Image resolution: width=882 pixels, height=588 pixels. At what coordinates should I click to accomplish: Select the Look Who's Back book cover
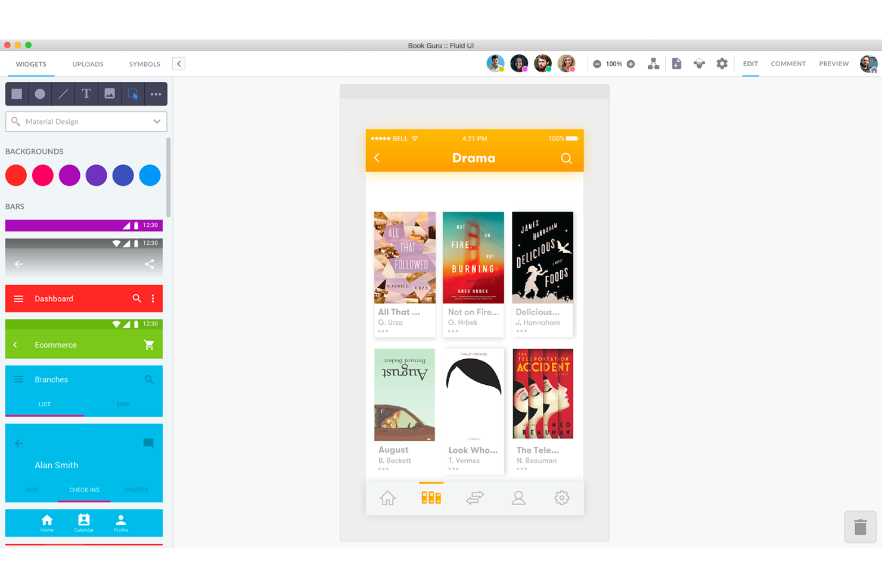[x=474, y=394]
